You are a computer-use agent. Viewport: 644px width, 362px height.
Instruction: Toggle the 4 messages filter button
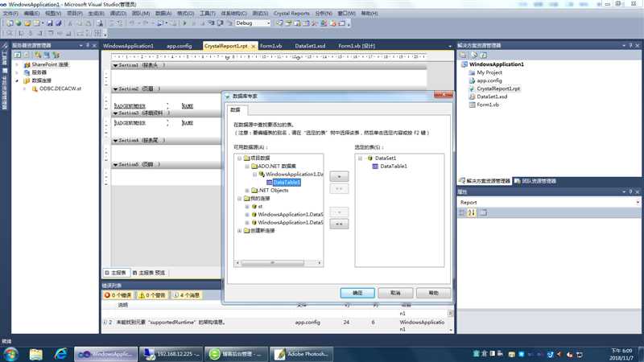click(x=186, y=295)
